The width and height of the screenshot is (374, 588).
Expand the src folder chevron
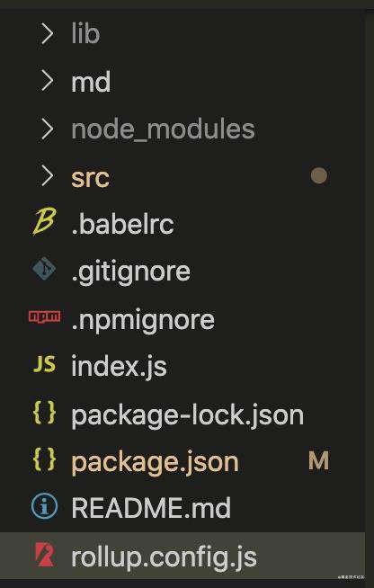click(47, 176)
